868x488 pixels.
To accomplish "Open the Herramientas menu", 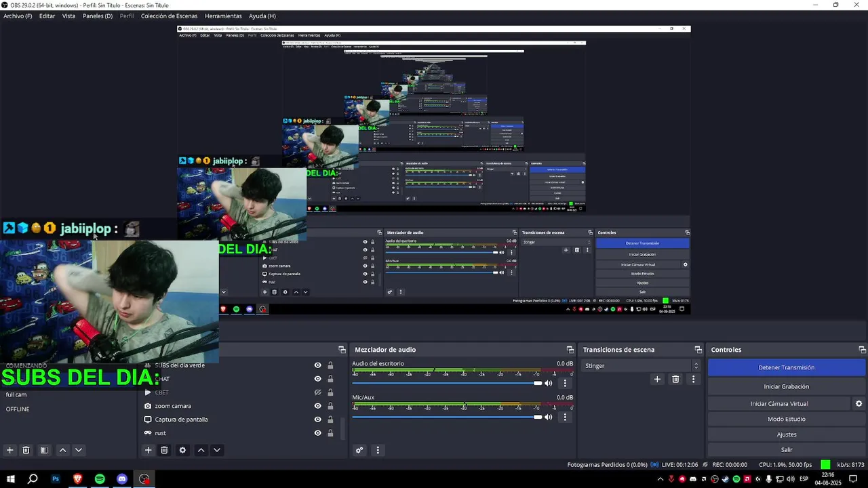I will (x=223, y=16).
